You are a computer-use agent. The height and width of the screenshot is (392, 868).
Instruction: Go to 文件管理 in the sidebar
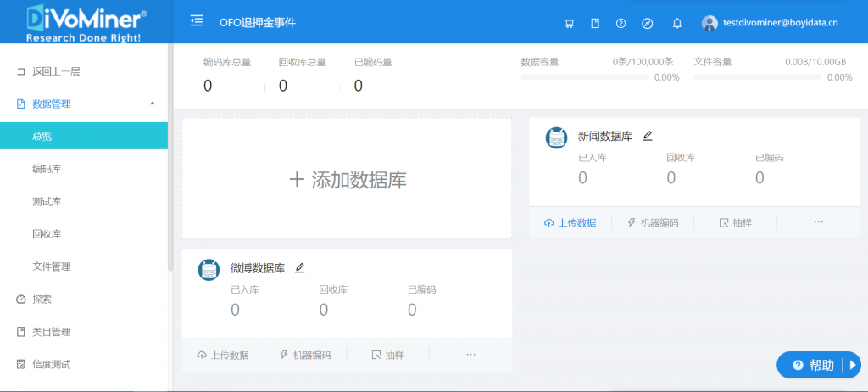pos(51,266)
